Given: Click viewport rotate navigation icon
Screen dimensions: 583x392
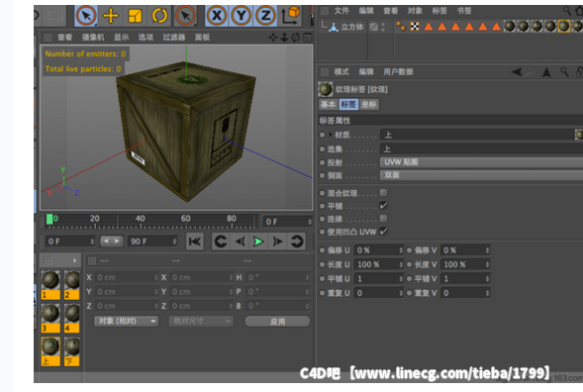Looking at the screenshot, I should pos(296,38).
